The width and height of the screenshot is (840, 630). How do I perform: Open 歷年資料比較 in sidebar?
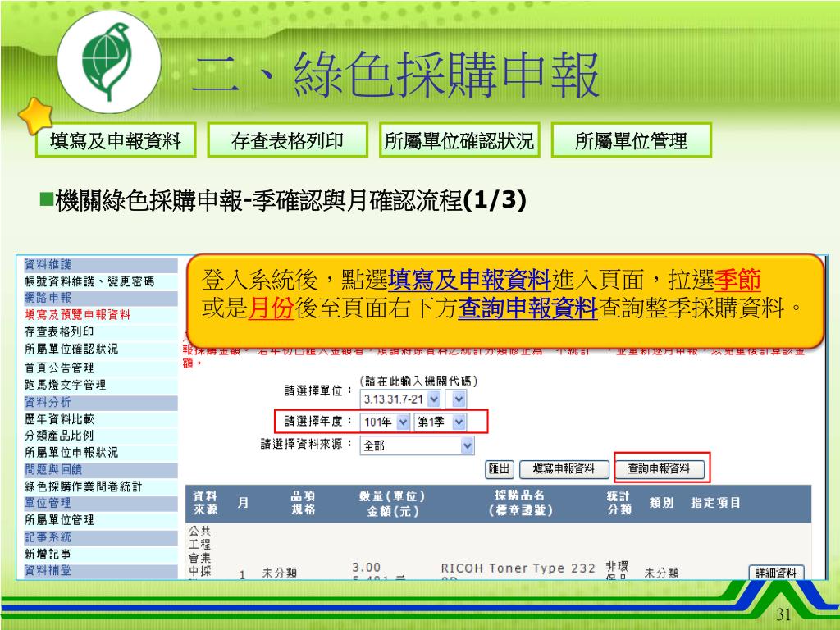click(x=59, y=419)
